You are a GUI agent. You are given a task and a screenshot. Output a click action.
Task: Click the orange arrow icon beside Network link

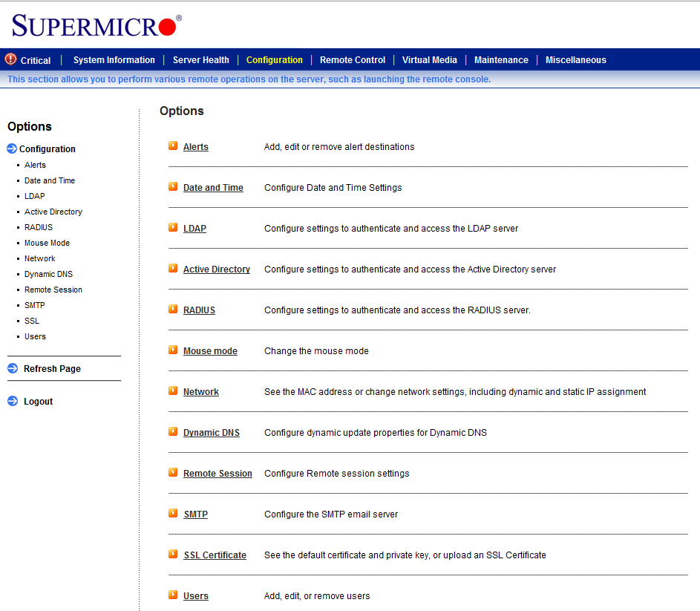[x=173, y=391]
